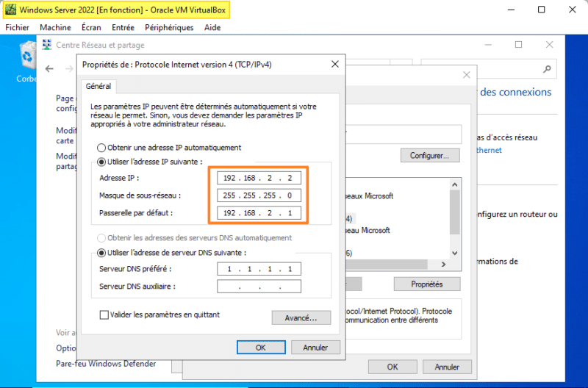
Task: Click the Adresse IP input field
Action: pyautogui.click(x=259, y=178)
